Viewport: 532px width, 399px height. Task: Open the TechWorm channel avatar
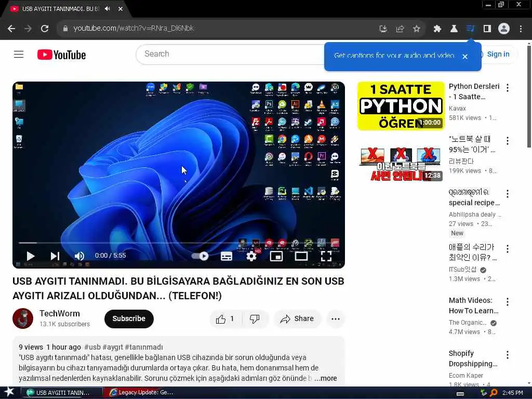coord(23,318)
